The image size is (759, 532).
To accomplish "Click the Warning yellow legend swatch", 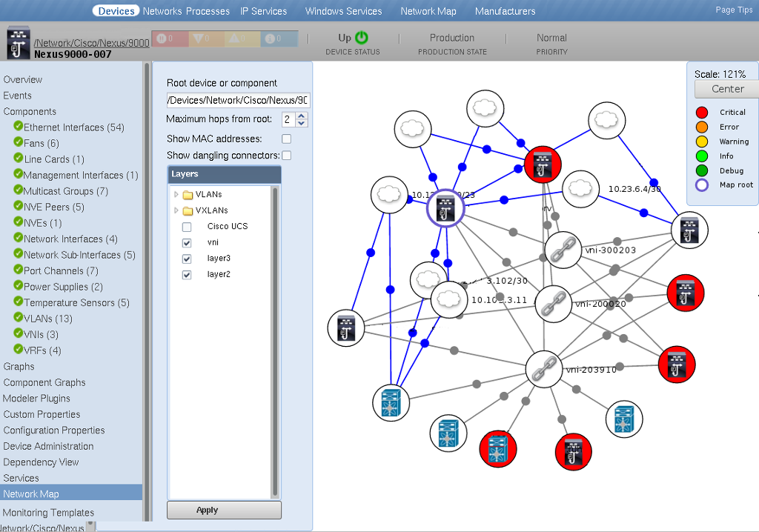I will pyautogui.click(x=702, y=142).
